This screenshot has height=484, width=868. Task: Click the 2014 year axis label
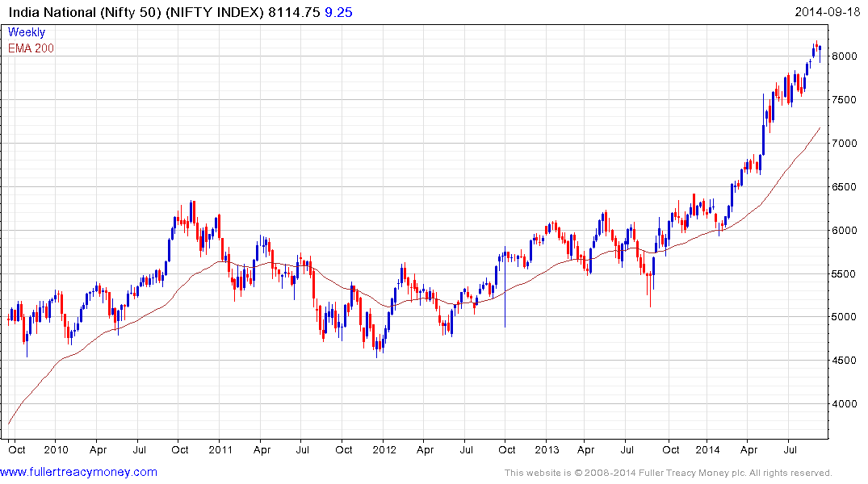[707, 449]
